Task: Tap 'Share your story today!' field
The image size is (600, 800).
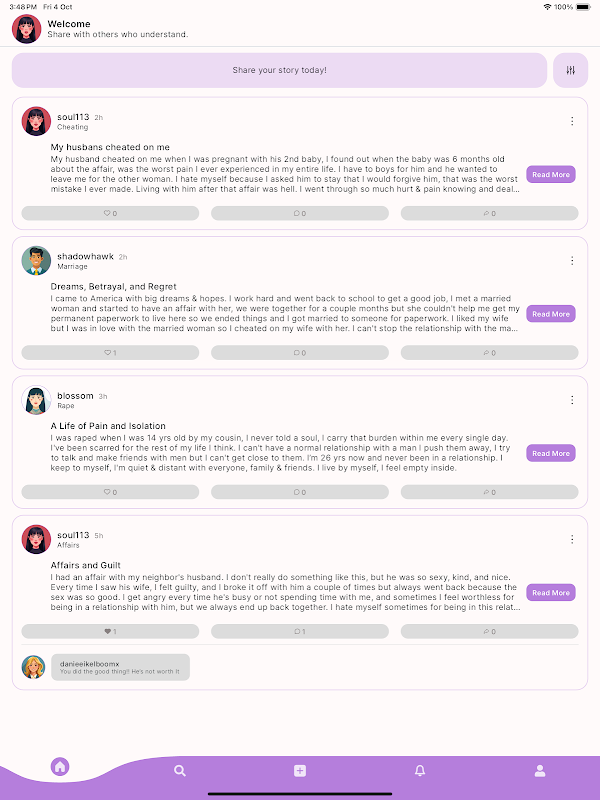Action: click(x=280, y=70)
